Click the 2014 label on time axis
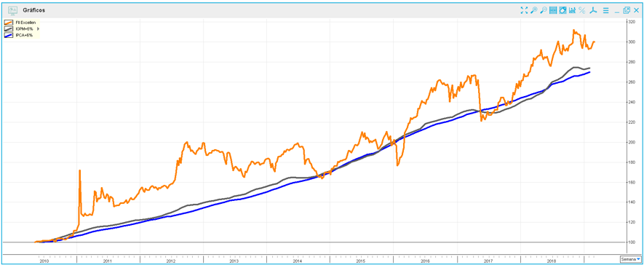 [297, 261]
